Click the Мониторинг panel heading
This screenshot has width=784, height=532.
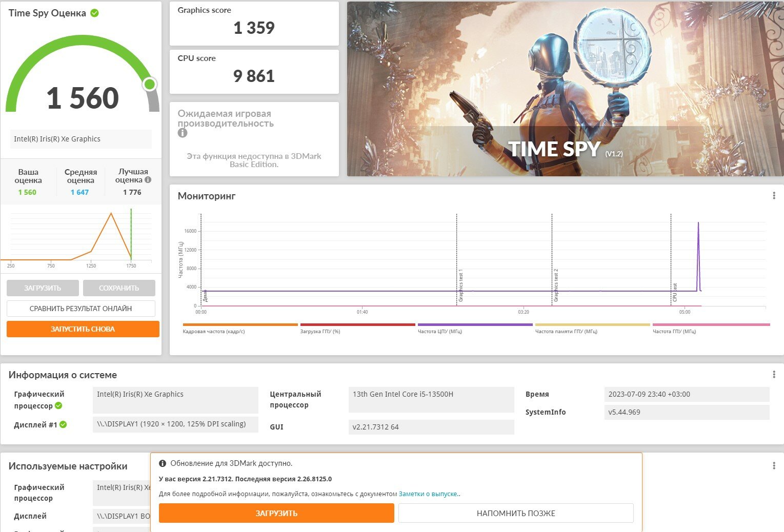[x=207, y=196]
